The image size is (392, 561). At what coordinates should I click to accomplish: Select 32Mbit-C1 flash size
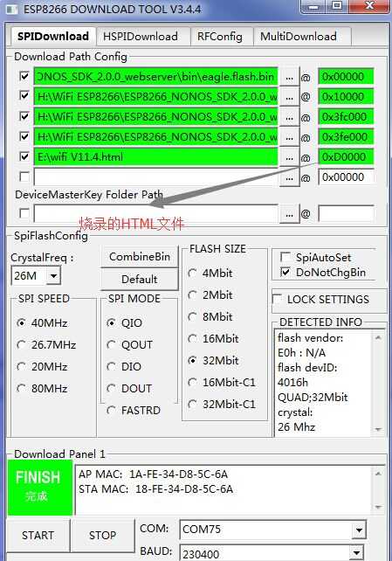(x=222, y=405)
